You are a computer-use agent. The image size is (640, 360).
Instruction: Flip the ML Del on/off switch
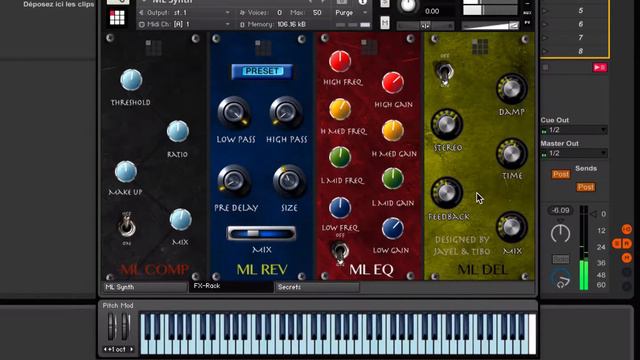[x=444, y=73]
